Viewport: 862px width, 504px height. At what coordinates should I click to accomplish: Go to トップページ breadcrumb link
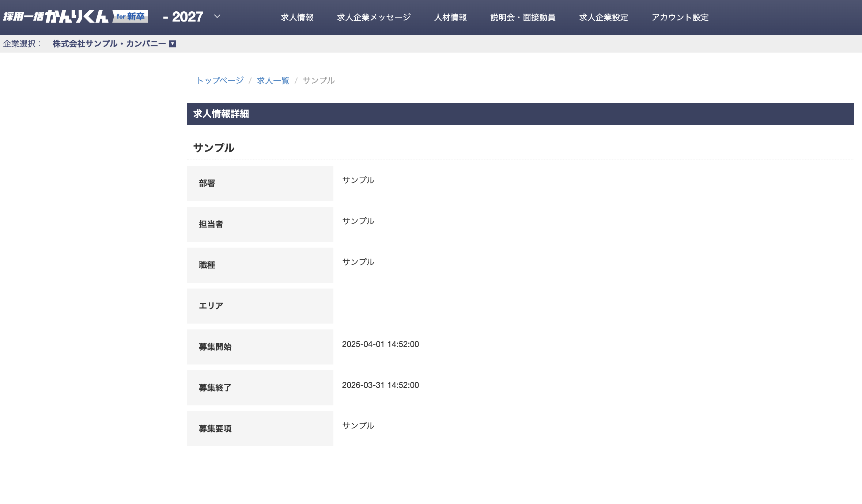point(220,80)
